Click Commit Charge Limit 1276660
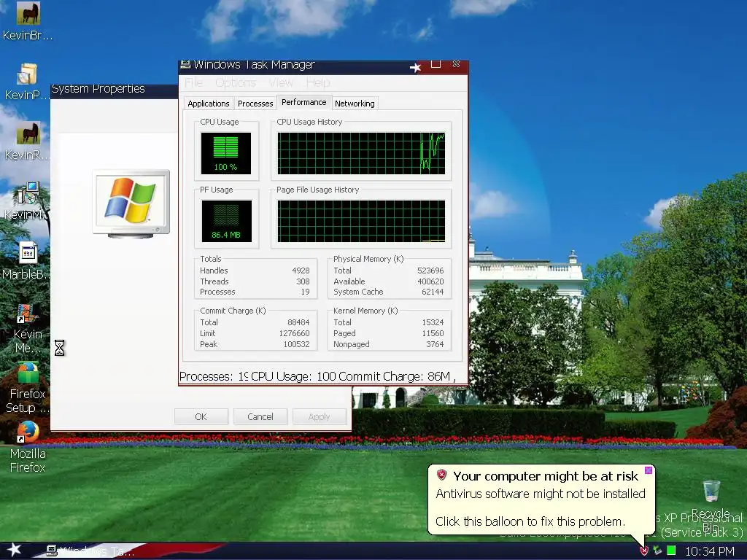 [295, 333]
